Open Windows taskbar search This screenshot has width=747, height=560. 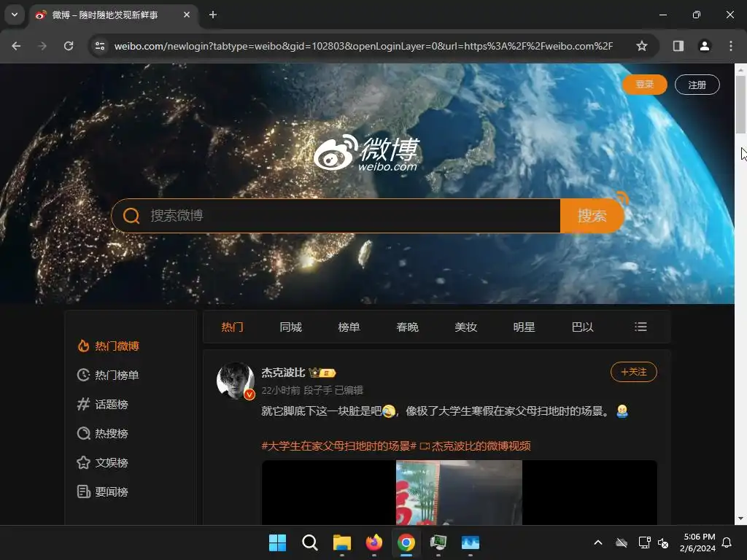coord(309,542)
